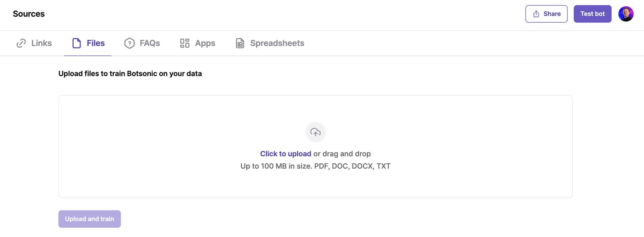Viewport: 644px width, 237px height.
Task: Click the 'or drag and drop' text
Action: pyautogui.click(x=342, y=154)
